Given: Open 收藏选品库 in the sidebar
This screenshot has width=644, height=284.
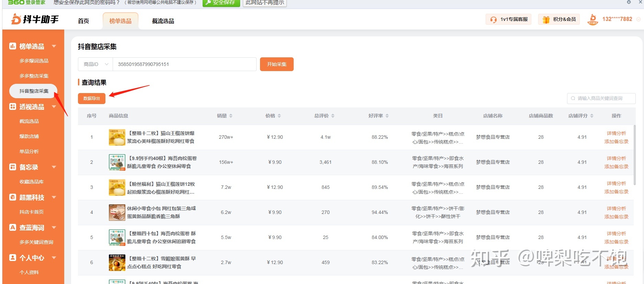Looking at the screenshot, I should click(x=32, y=182).
